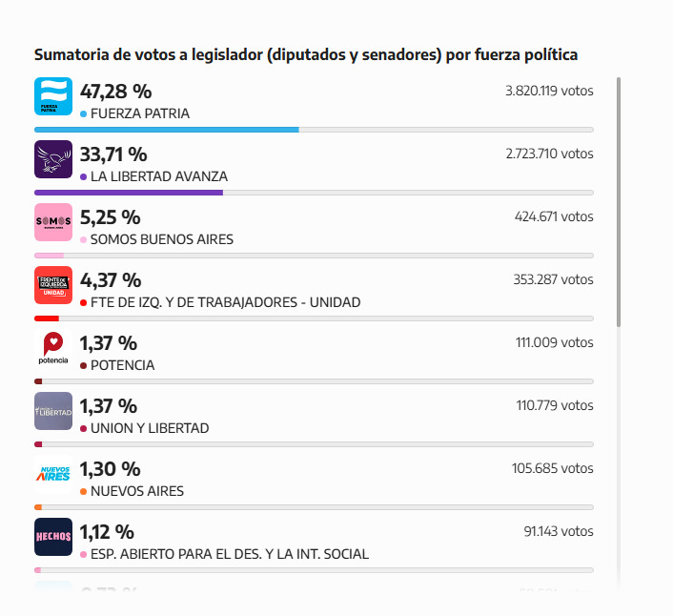673x616 pixels.
Task: Click the Hechos party logo
Action: tap(52, 537)
